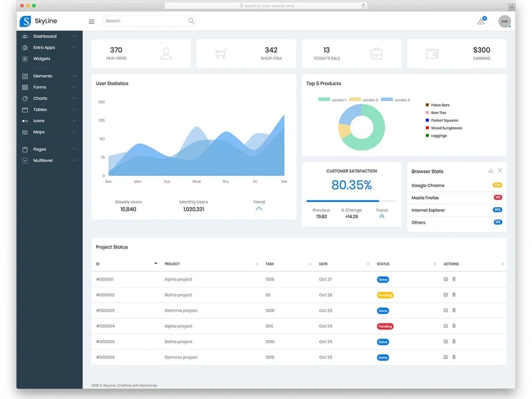This screenshot has height=399, width=532.
Task: Click the search magnifier icon in the search bar
Action: [x=190, y=21]
